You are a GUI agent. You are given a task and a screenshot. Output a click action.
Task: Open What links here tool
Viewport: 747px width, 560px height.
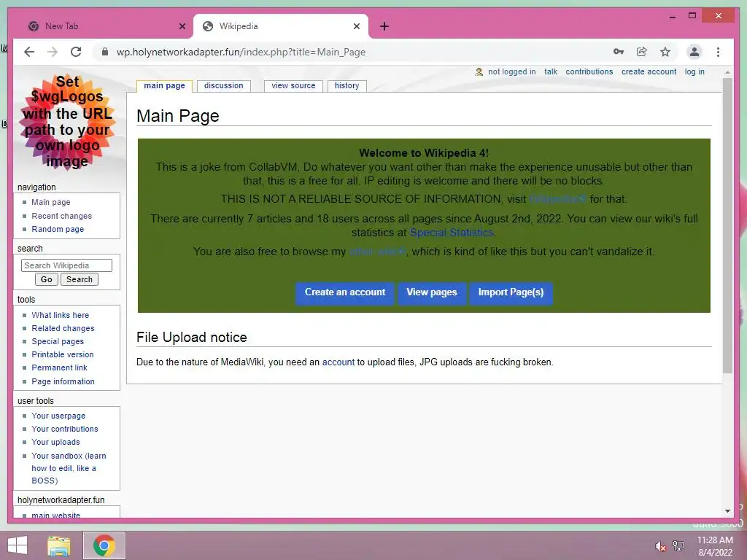(61, 315)
